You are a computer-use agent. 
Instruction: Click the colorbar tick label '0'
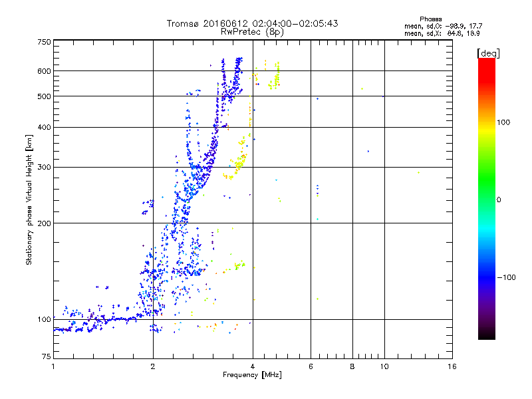click(499, 200)
